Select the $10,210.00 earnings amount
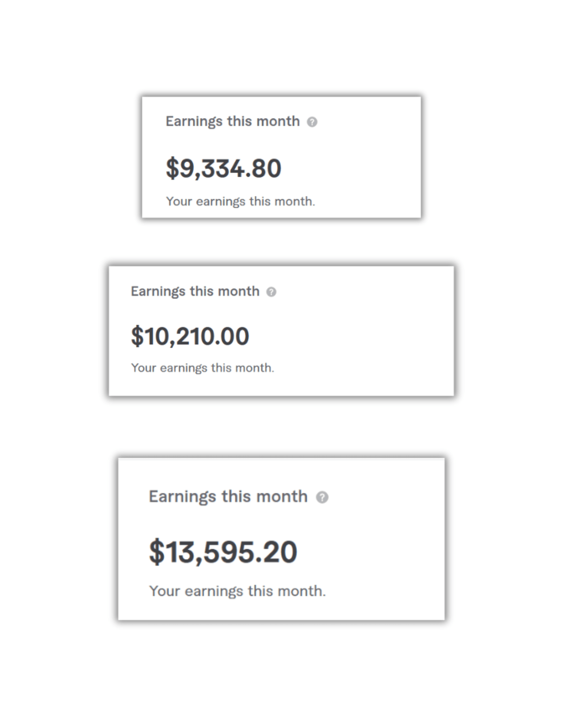The width and height of the screenshot is (563, 728). (x=190, y=336)
